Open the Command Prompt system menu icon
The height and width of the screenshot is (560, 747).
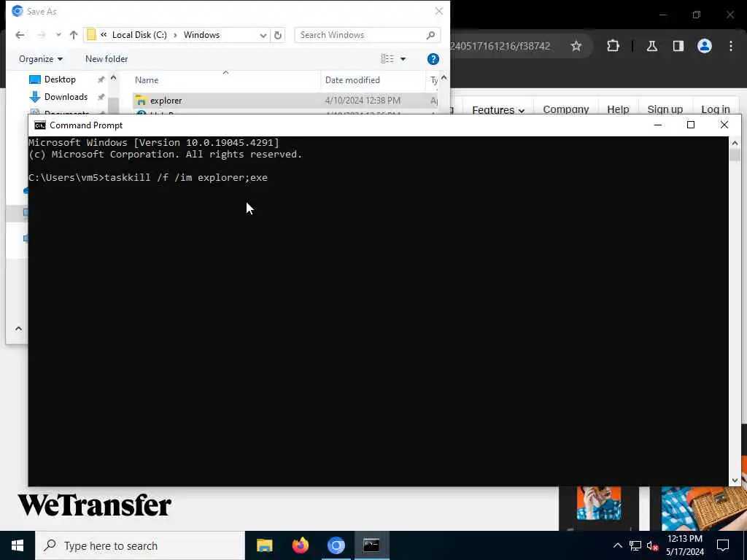(x=40, y=125)
